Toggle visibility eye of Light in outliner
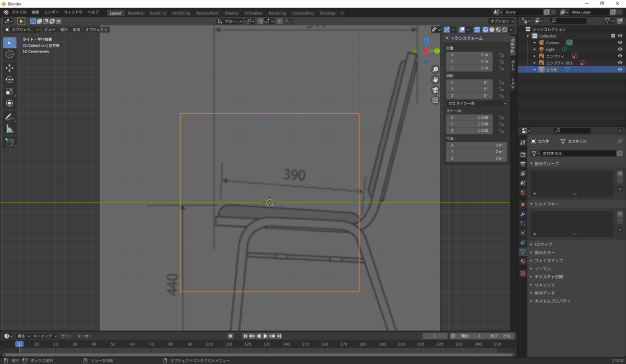Viewport: 626px width, 364px height. coord(620,50)
